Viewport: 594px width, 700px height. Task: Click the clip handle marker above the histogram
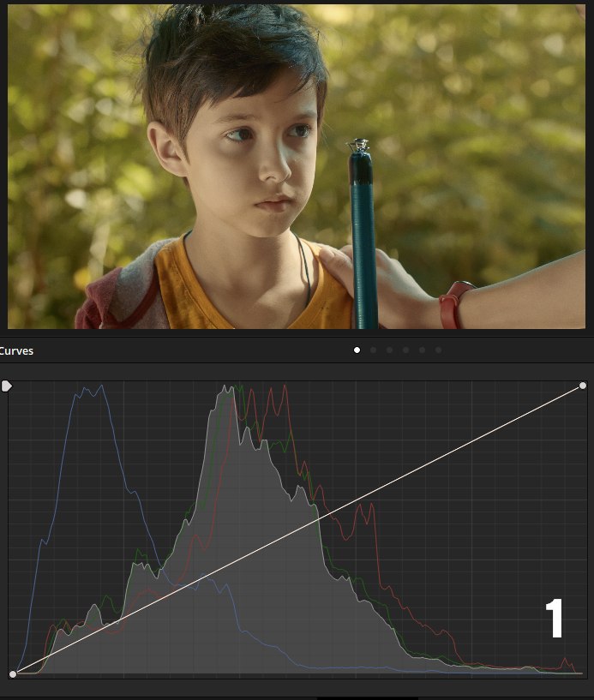click(7, 386)
